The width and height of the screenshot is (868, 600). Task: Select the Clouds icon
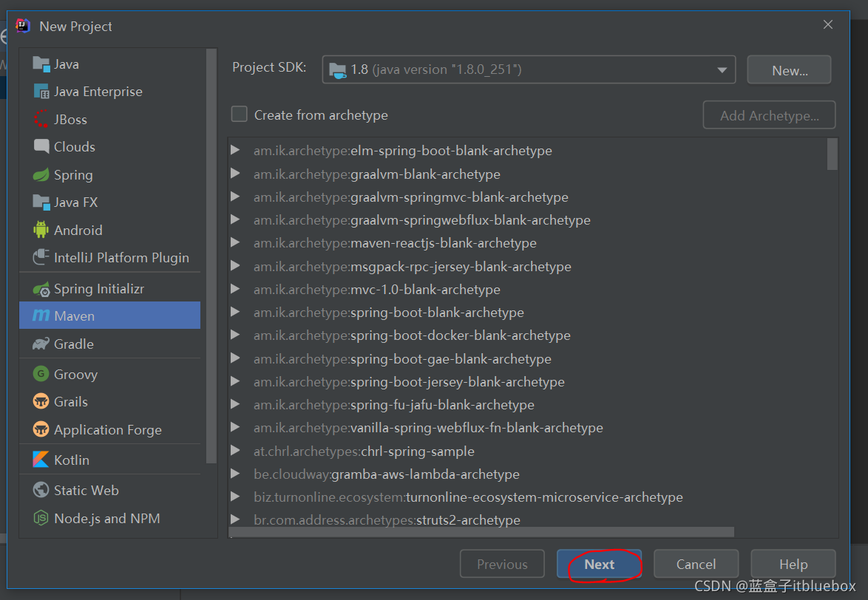click(41, 146)
